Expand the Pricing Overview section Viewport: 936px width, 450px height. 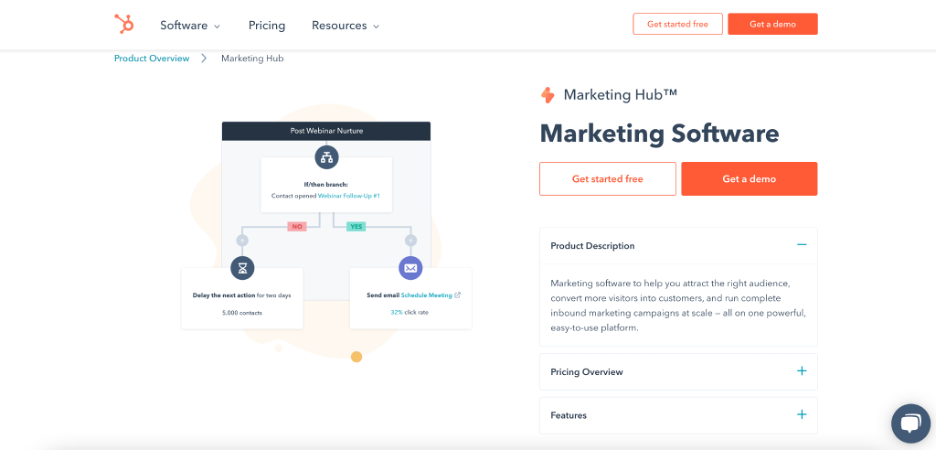[678, 372]
